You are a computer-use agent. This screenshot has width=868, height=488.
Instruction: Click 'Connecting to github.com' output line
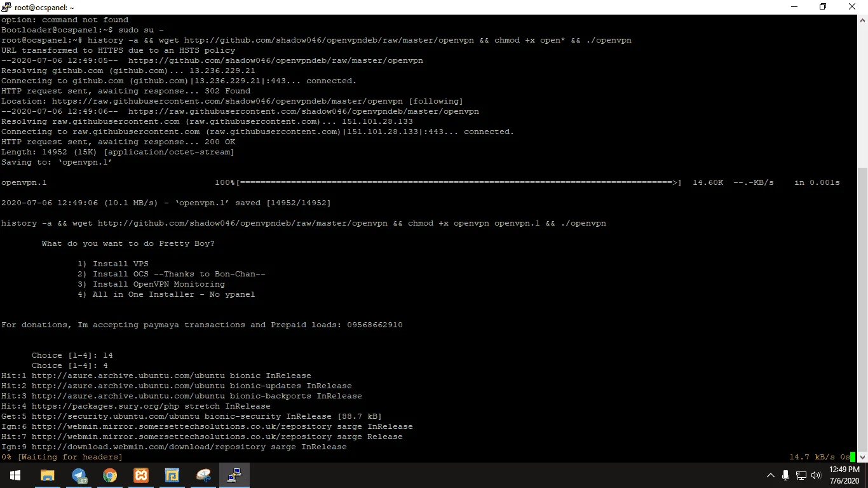(x=179, y=81)
